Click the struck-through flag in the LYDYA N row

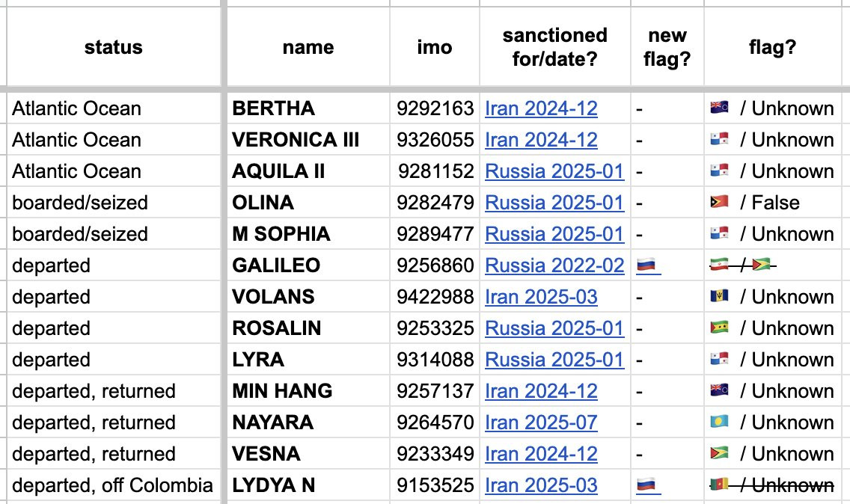pos(719,485)
